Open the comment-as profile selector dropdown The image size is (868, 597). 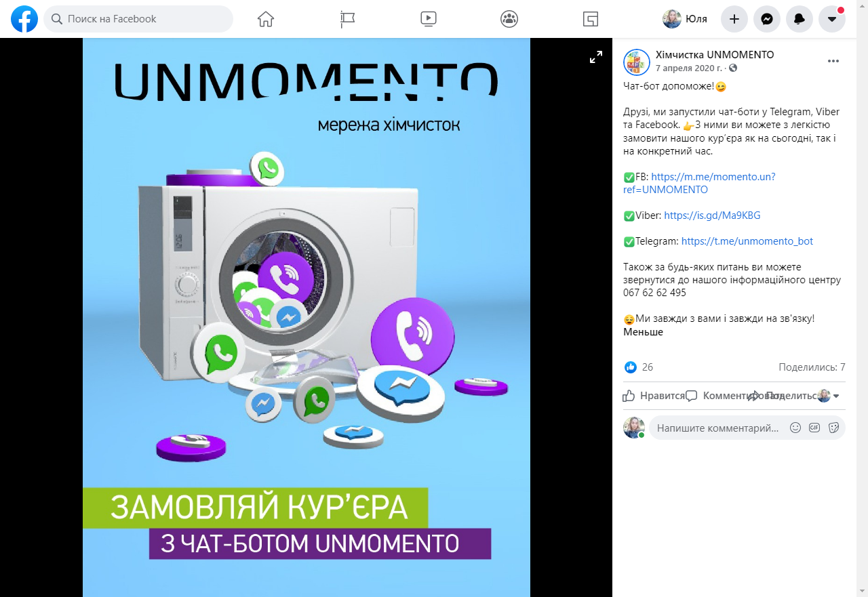coord(829,396)
